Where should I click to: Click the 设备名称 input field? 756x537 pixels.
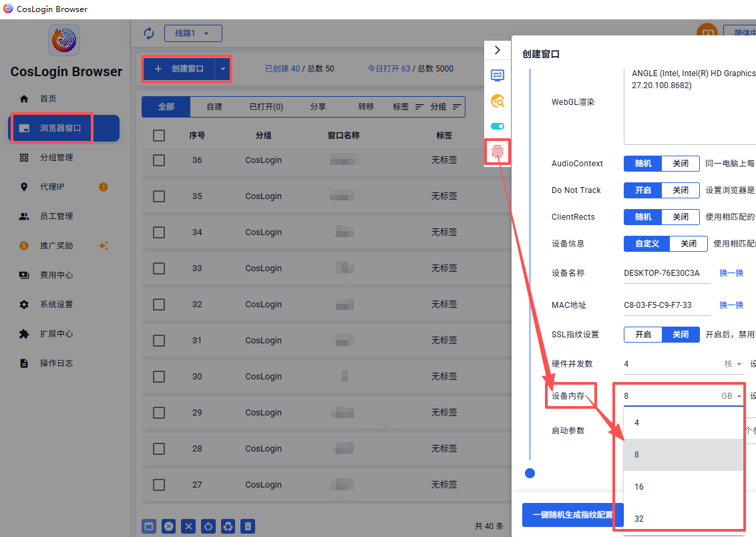tap(667, 273)
